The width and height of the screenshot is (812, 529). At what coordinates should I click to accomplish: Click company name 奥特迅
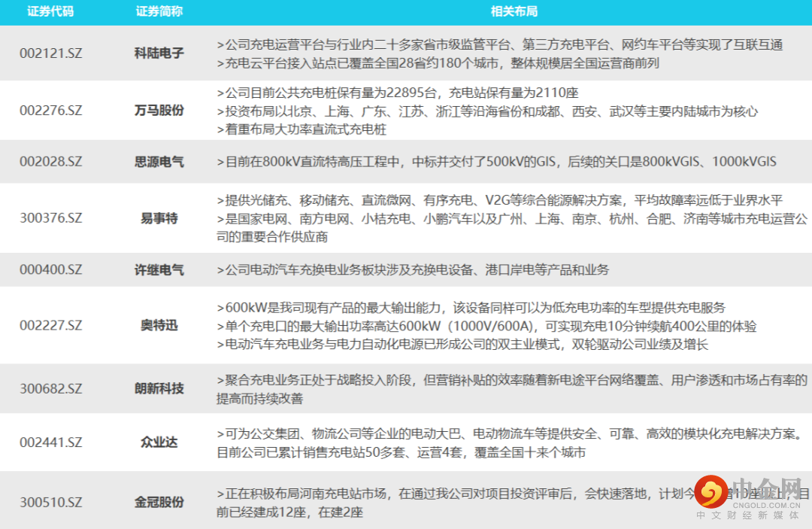point(159,325)
